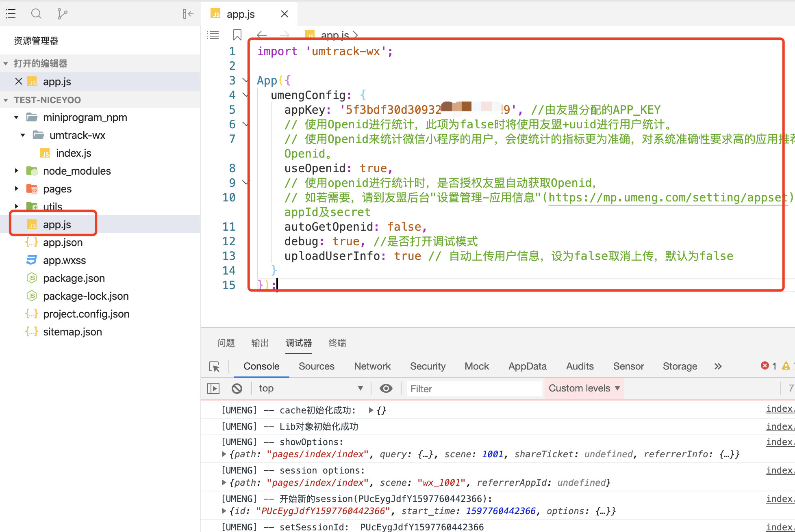This screenshot has height=532, width=795.
Task: Collapse the TEST-NICEYOO project section
Action: (x=6, y=100)
